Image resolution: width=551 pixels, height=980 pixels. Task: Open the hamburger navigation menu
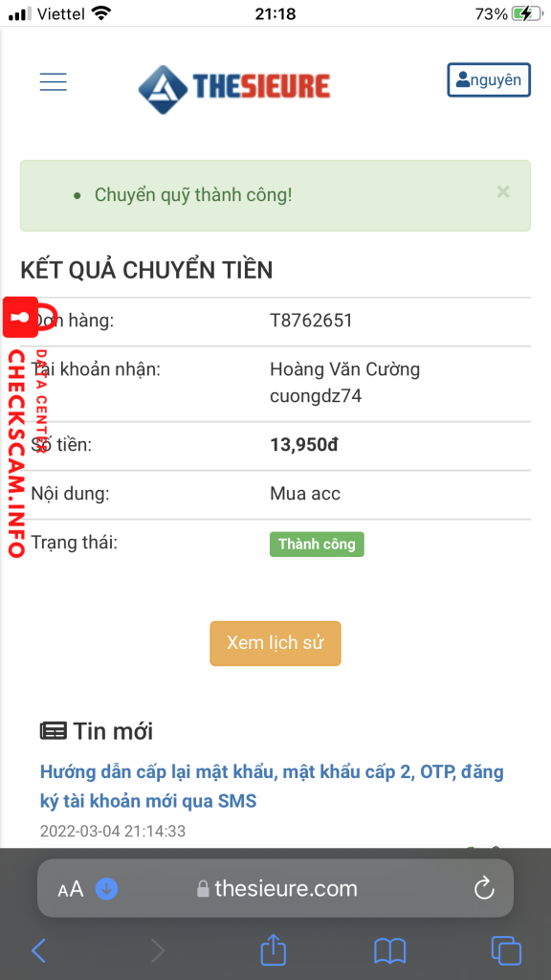click(54, 82)
